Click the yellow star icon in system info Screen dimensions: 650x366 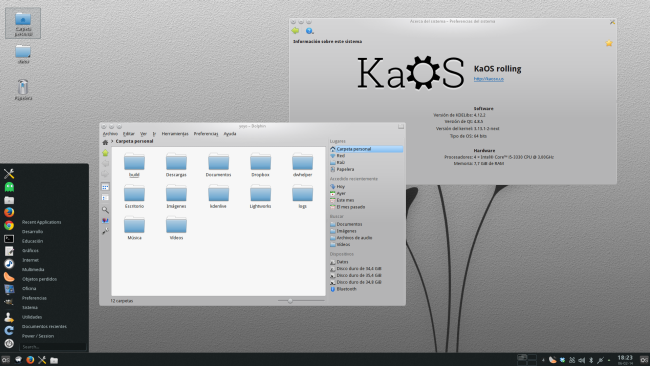[609, 43]
